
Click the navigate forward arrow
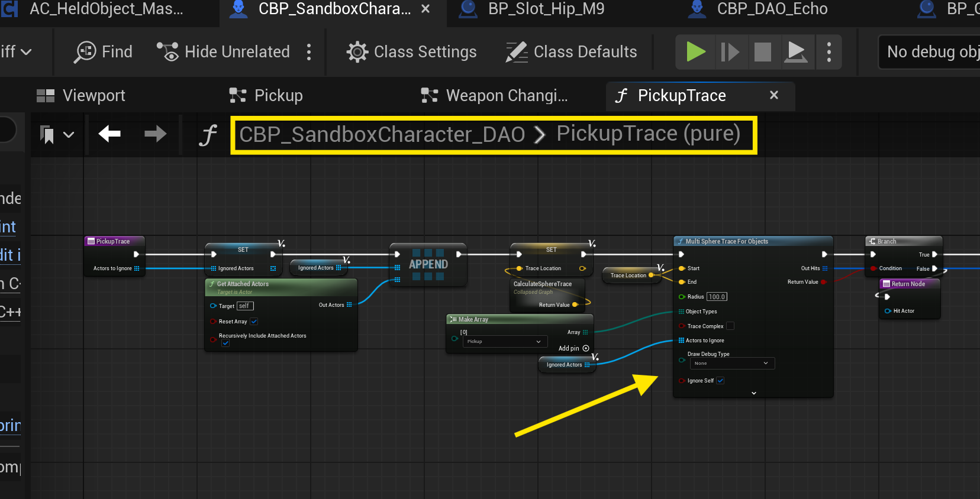(x=155, y=134)
